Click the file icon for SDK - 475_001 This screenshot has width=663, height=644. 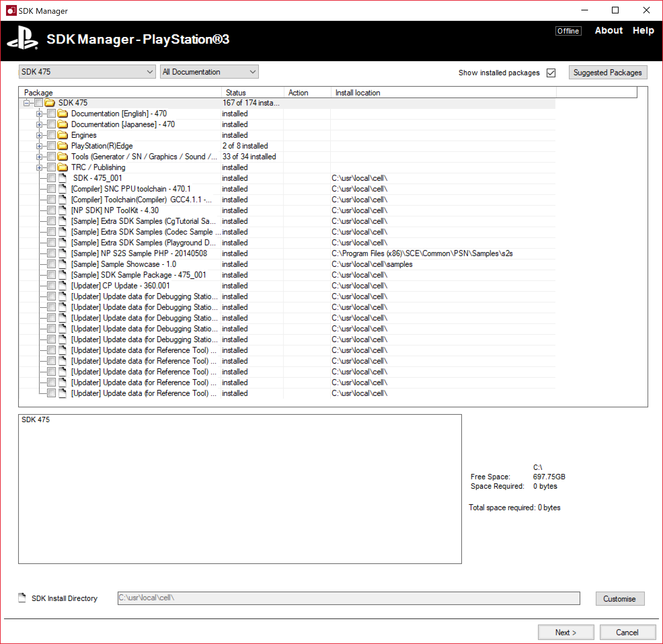(62, 178)
